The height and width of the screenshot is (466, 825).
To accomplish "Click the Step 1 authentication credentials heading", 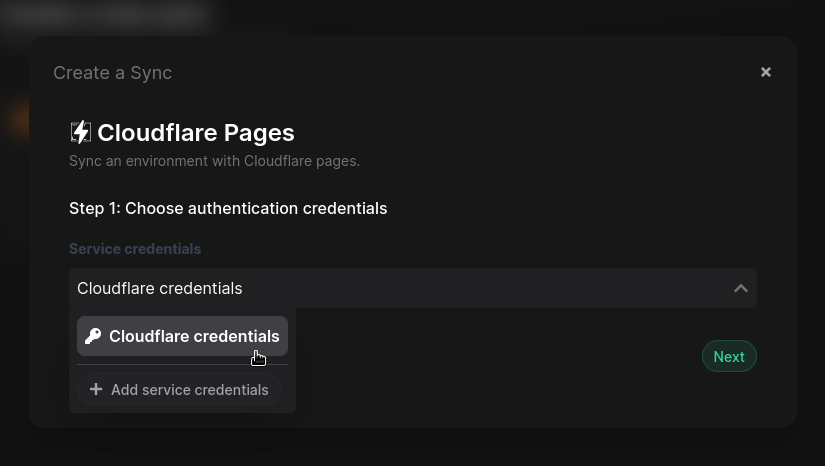I will (228, 208).
